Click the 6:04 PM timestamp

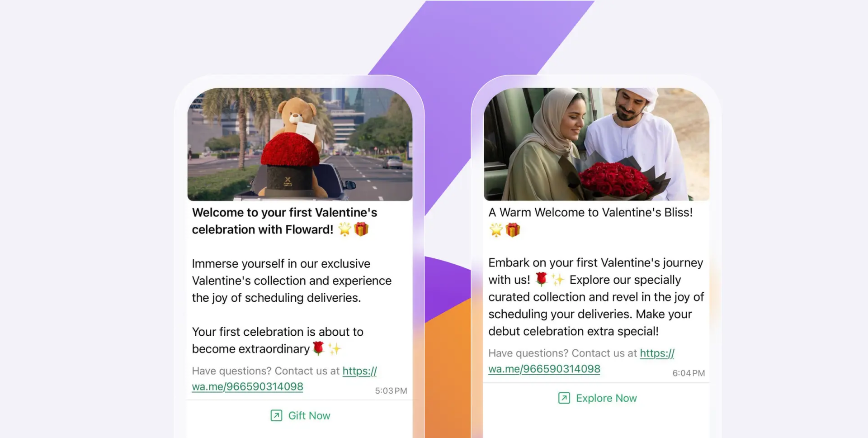point(689,373)
